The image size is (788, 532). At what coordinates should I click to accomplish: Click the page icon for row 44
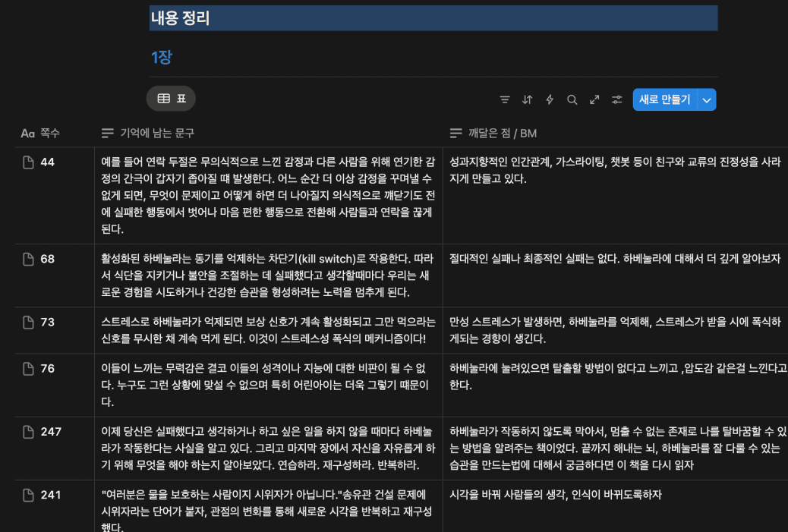pos(29,162)
